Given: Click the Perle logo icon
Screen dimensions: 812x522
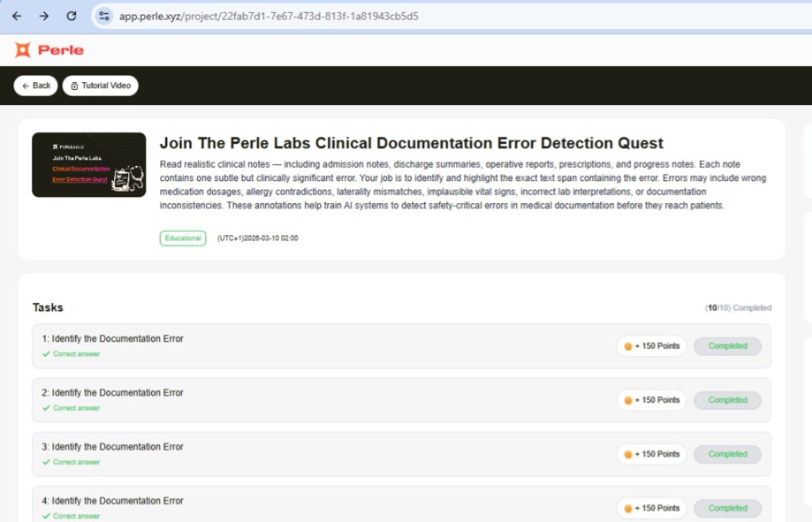Looking at the screenshot, I should pos(23,49).
